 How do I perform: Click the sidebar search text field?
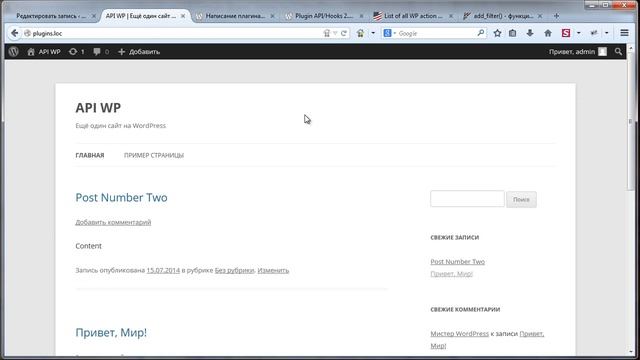coord(467,199)
